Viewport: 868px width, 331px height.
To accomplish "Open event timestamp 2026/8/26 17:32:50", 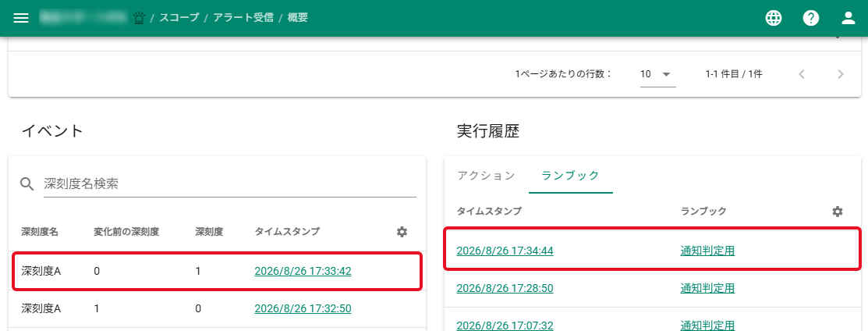I will tap(303, 308).
